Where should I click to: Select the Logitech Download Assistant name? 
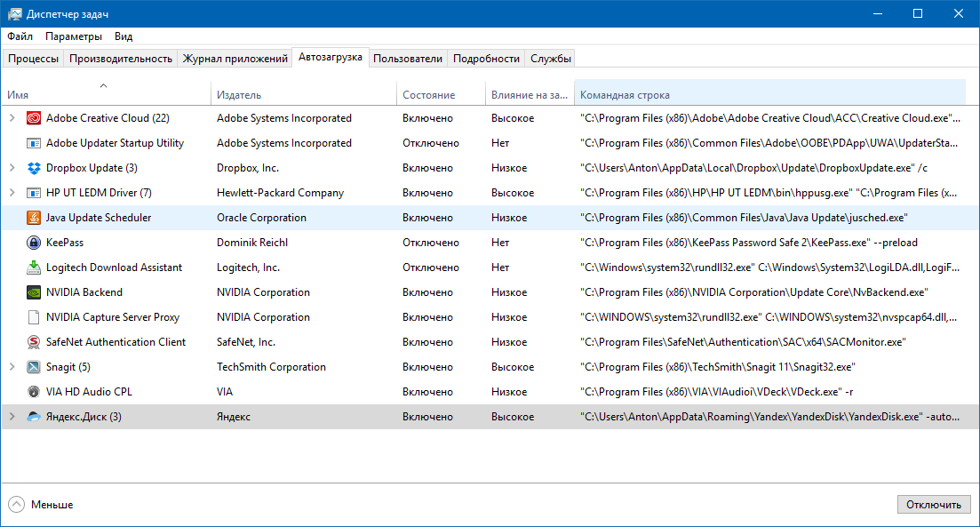pyautogui.click(x=115, y=267)
